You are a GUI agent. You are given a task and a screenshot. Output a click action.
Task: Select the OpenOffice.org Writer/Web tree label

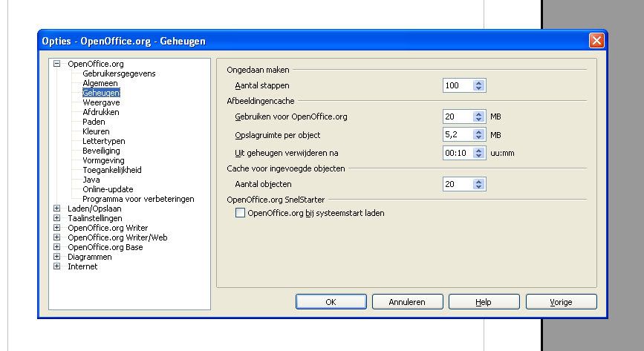click(117, 237)
